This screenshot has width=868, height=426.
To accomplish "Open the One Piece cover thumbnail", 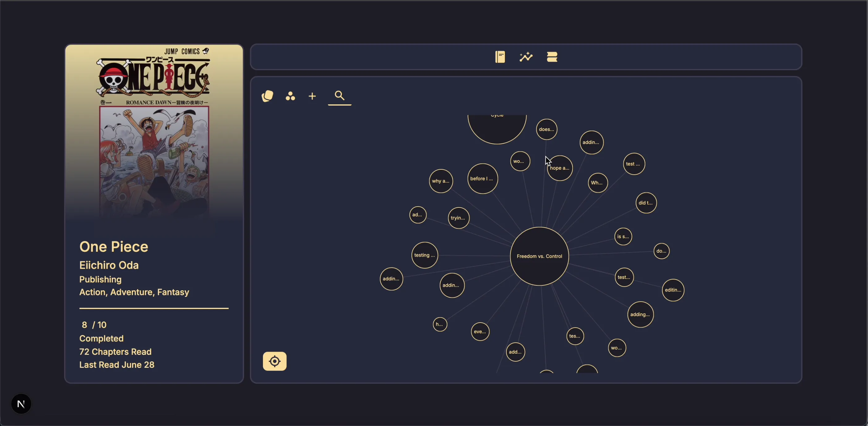I will tap(154, 133).
